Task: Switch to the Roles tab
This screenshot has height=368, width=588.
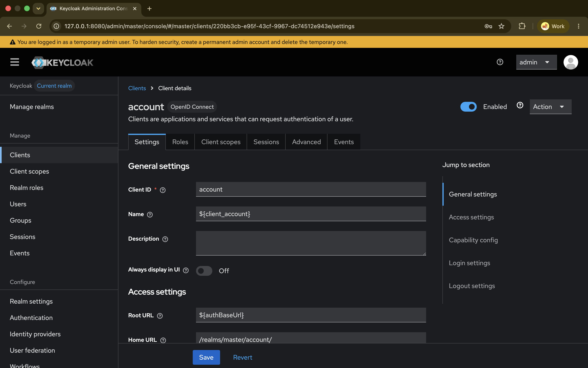Action: (180, 142)
